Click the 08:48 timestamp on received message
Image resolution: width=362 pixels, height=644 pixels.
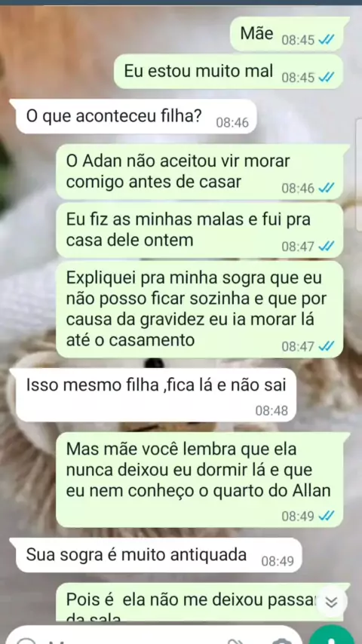click(271, 411)
